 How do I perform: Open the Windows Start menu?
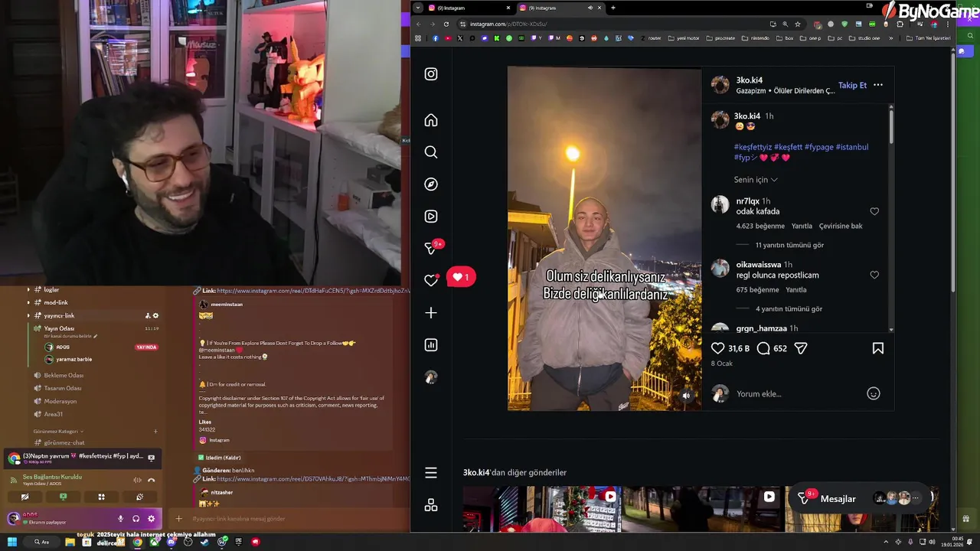pyautogui.click(x=12, y=542)
